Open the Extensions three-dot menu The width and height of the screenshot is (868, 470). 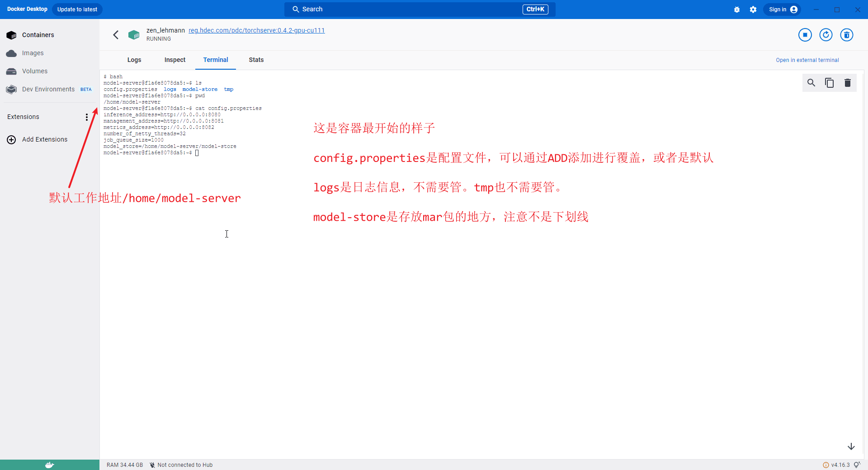(x=86, y=117)
